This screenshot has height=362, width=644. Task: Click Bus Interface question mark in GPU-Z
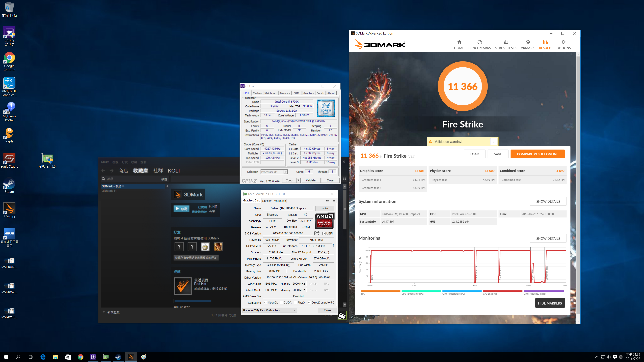[333, 246]
